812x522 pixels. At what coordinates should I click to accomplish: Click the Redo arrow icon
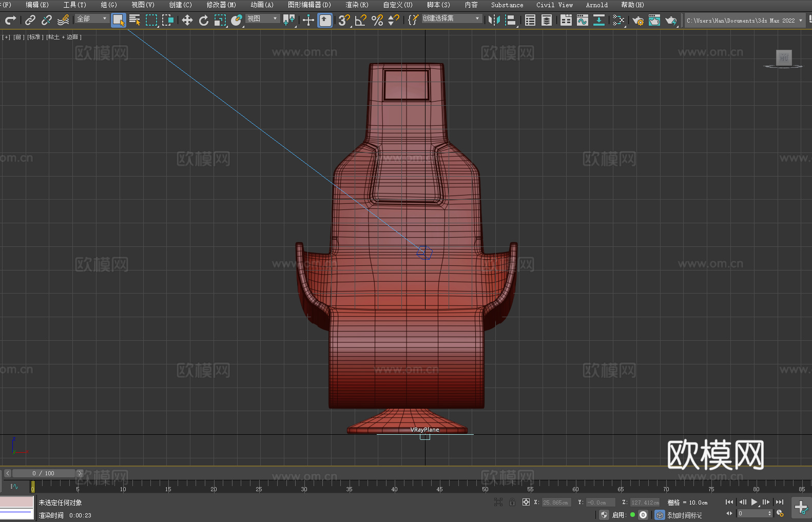10,20
